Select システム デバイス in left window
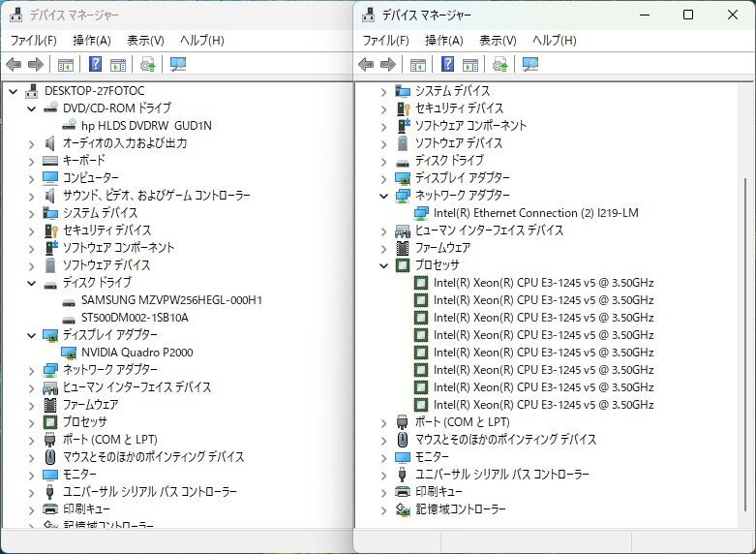The width and height of the screenshot is (756, 554). (x=101, y=213)
